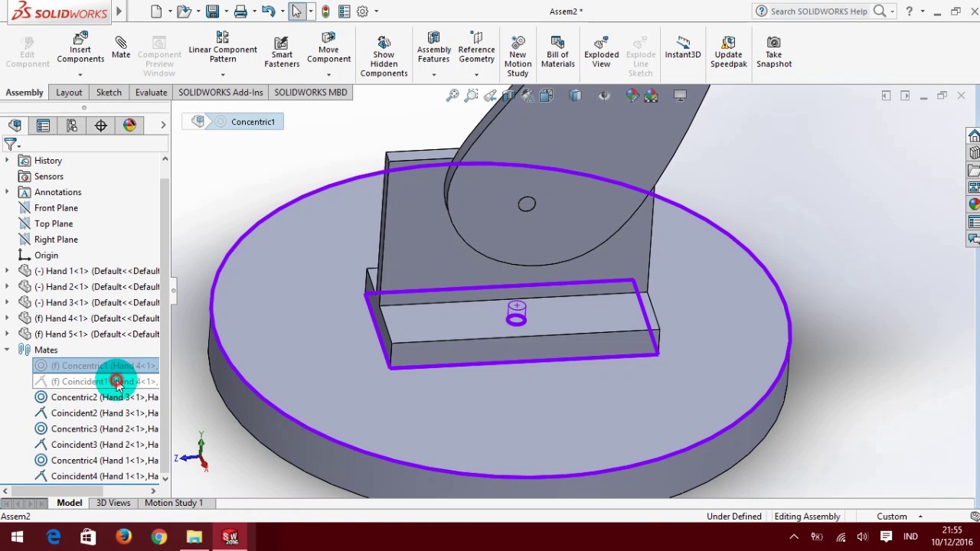This screenshot has height=551, width=980.
Task: Select the Right Plane
Action: [x=56, y=240]
